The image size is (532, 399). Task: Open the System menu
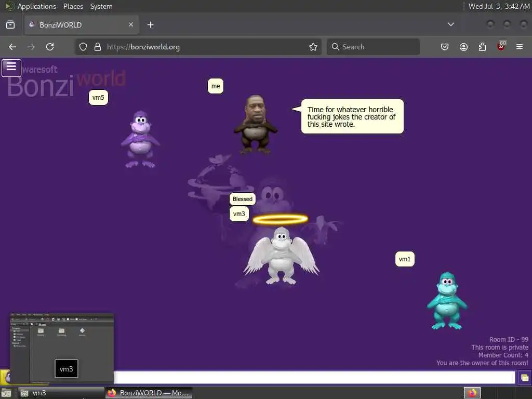pos(101,6)
